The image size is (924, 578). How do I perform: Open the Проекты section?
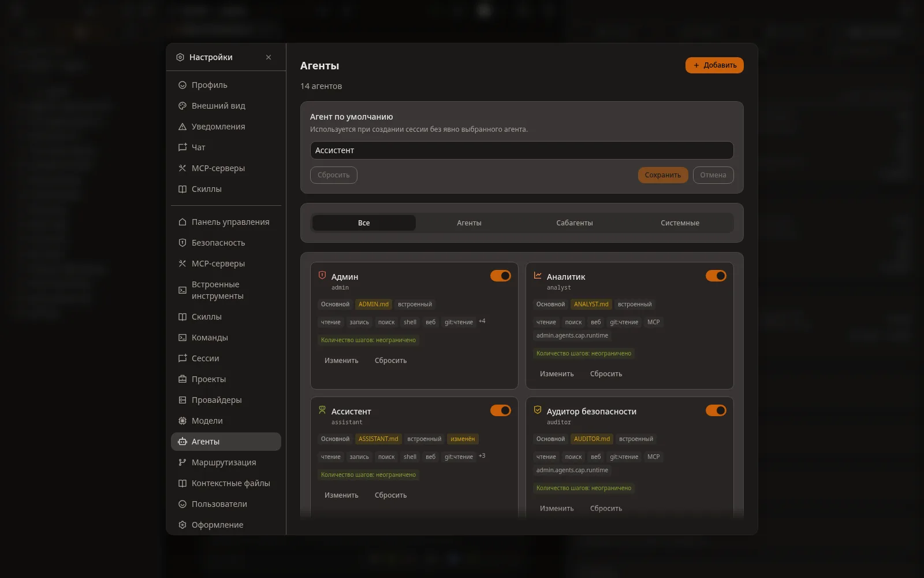226,379
